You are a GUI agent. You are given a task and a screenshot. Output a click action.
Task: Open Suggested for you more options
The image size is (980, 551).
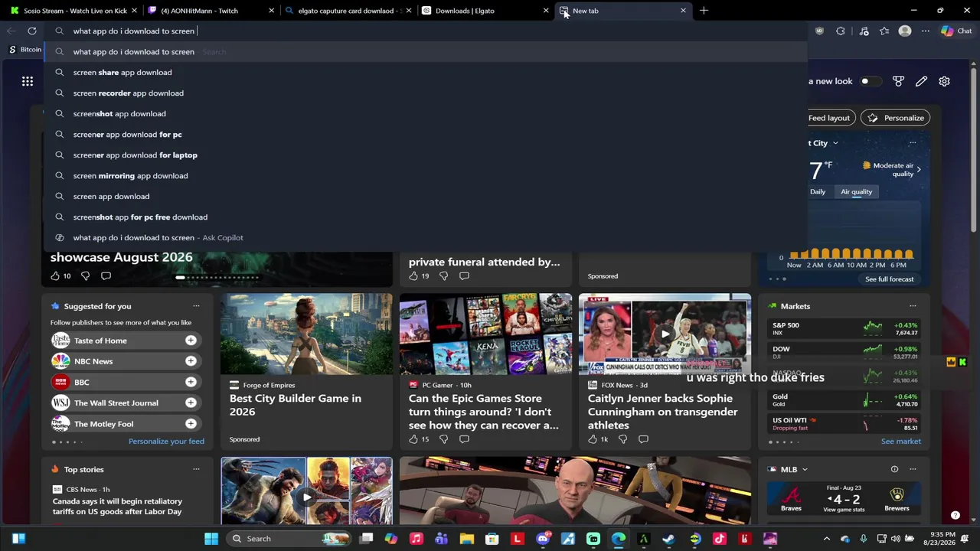[196, 306]
